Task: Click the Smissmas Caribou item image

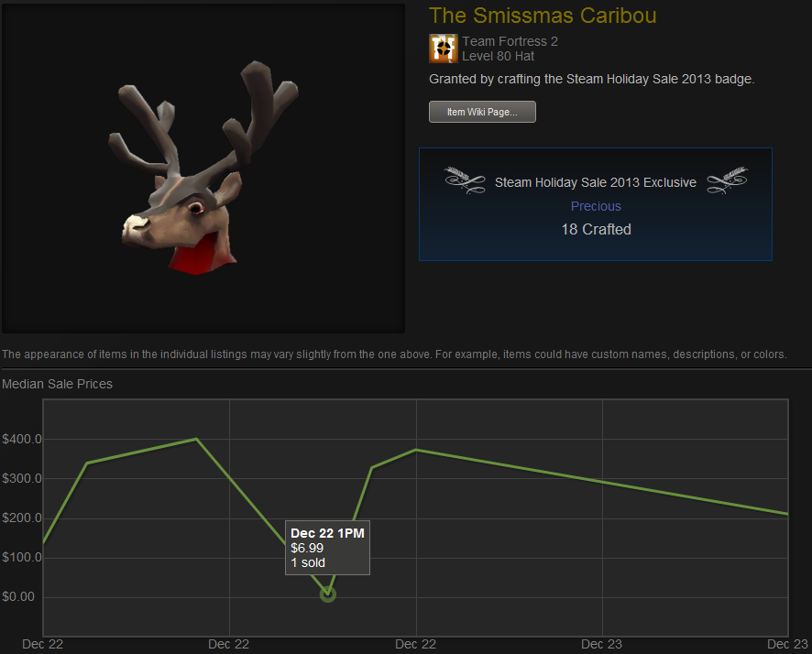Action: point(203,169)
